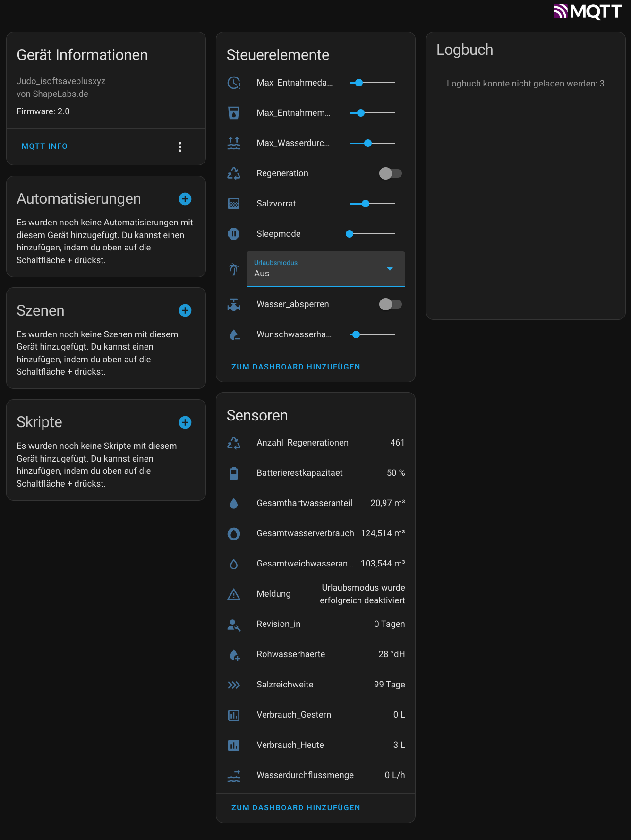Viewport: 631px width, 840px height.
Task: Click the Regeneration control label
Action: tap(282, 173)
